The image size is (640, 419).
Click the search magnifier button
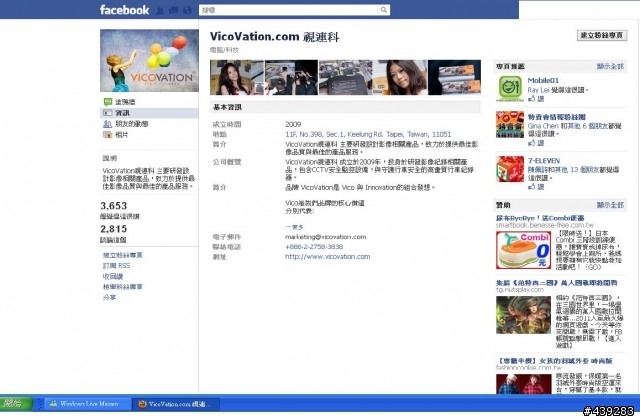(x=384, y=10)
